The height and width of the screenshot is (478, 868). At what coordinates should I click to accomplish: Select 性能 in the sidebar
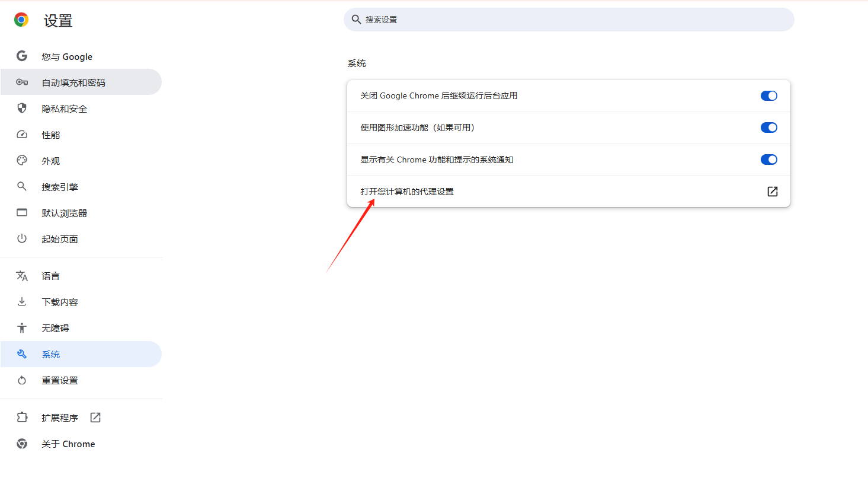81,135
